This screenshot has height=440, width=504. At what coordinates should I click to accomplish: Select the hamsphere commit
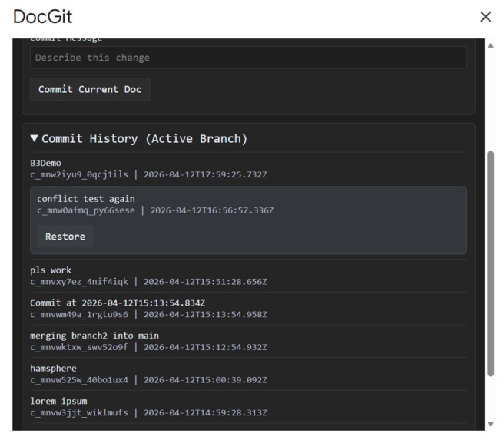(x=53, y=369)
